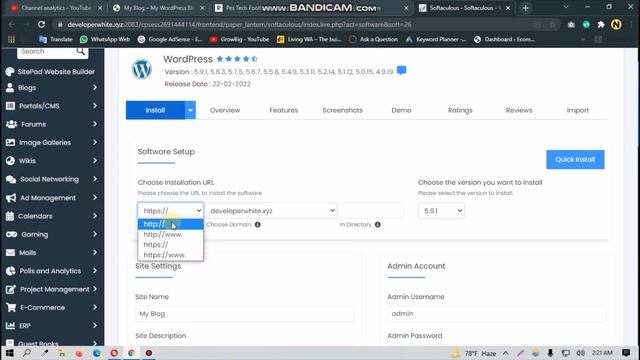Click the In Directory input field

coord(371,211)
